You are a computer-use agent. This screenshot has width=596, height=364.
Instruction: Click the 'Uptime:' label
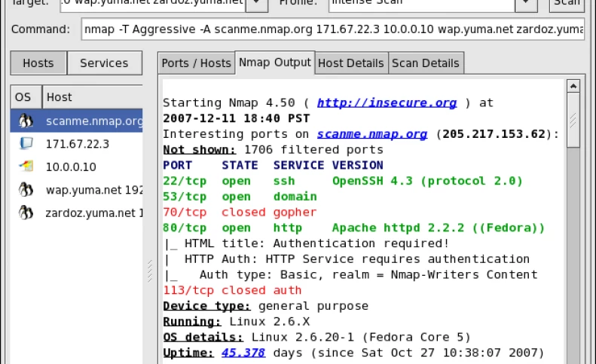[x=188, y=353]
